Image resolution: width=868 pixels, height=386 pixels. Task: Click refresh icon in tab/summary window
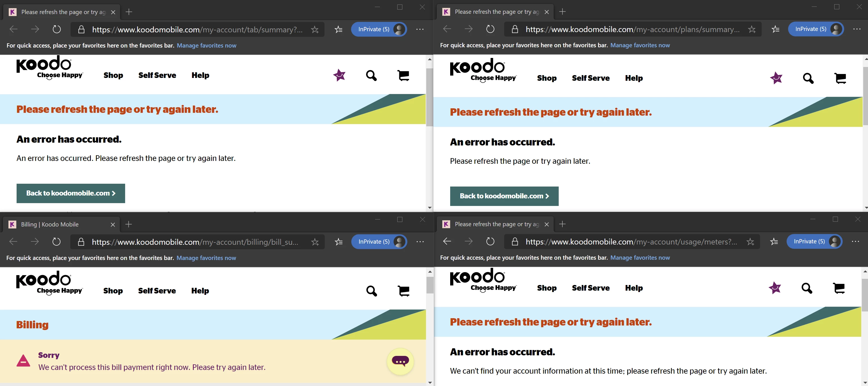click(57, 29)
